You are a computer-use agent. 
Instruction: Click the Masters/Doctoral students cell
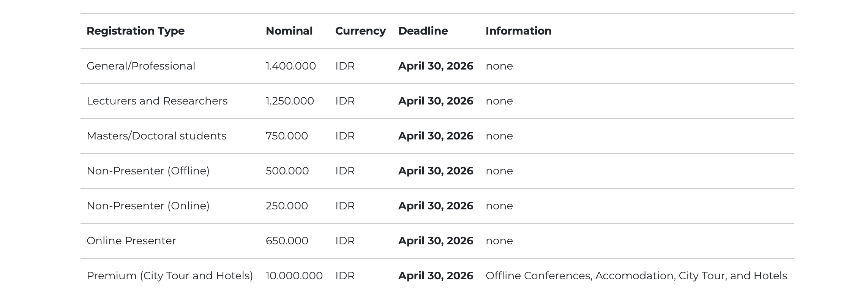click(x=156, y=136)
